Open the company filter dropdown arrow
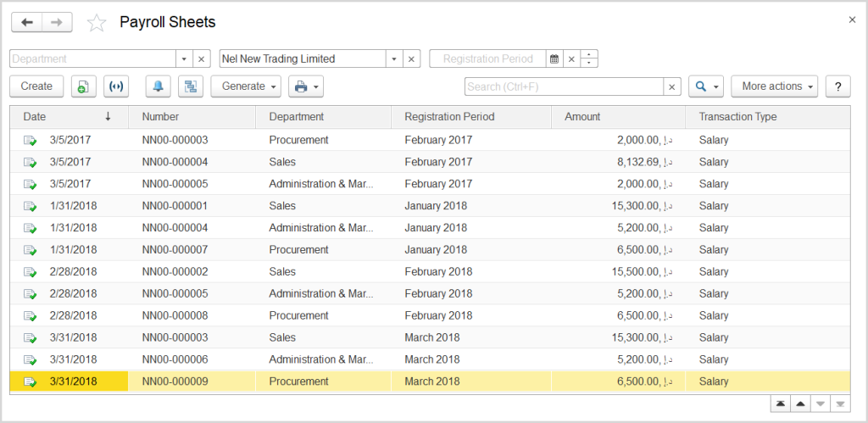This screenshot has height=423, width=868. pyautogui.click(x=394, y=58)
